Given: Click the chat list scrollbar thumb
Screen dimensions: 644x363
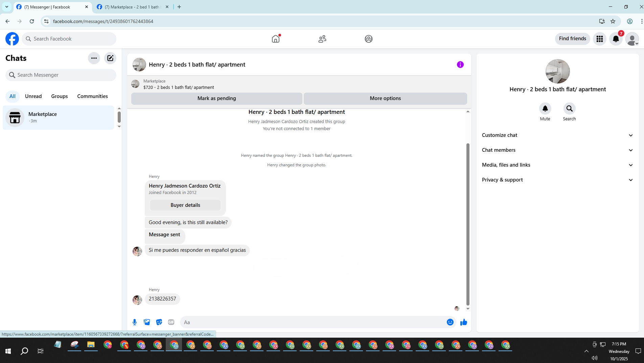Looking at the screenshot, I should point(119,117).
